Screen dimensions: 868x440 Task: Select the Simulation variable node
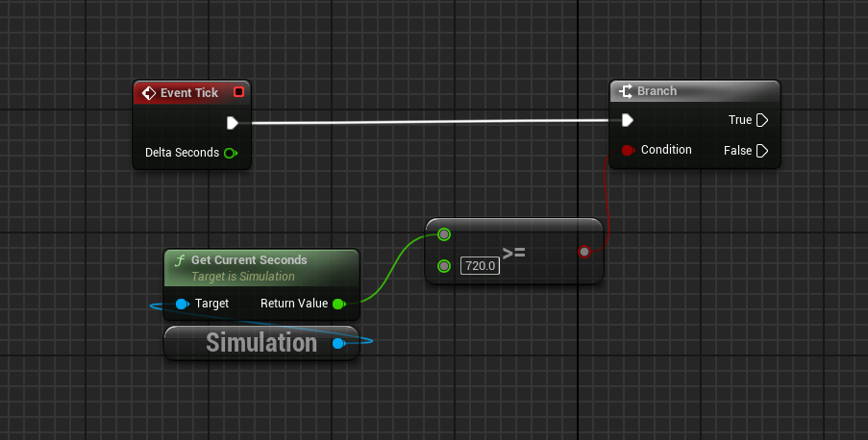coord(250,343)
